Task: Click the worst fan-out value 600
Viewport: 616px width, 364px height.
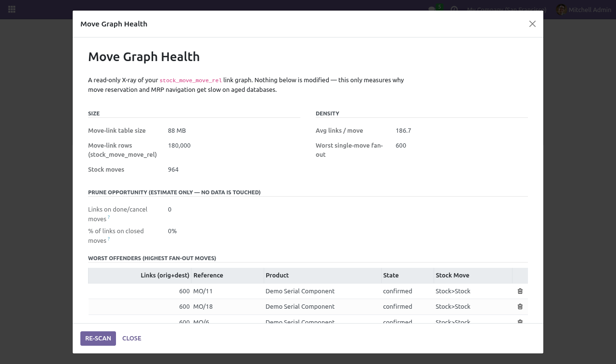Action: (x=401, y=146)
